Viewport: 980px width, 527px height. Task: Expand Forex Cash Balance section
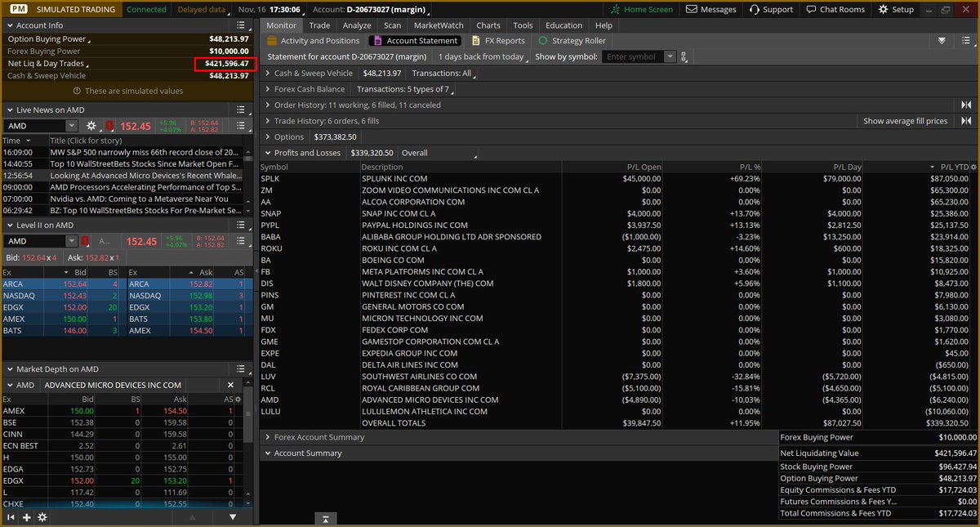click(x=267, y=89)
